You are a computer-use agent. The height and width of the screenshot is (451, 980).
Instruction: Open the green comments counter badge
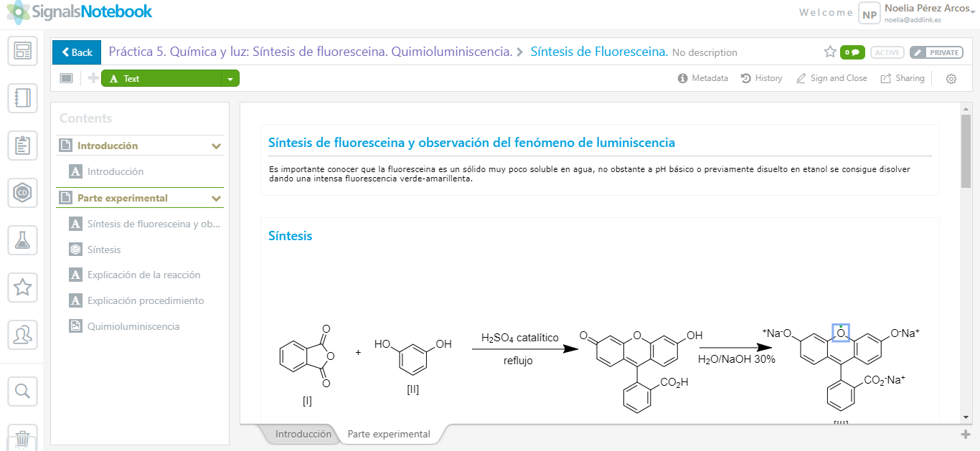click(852, 52)
